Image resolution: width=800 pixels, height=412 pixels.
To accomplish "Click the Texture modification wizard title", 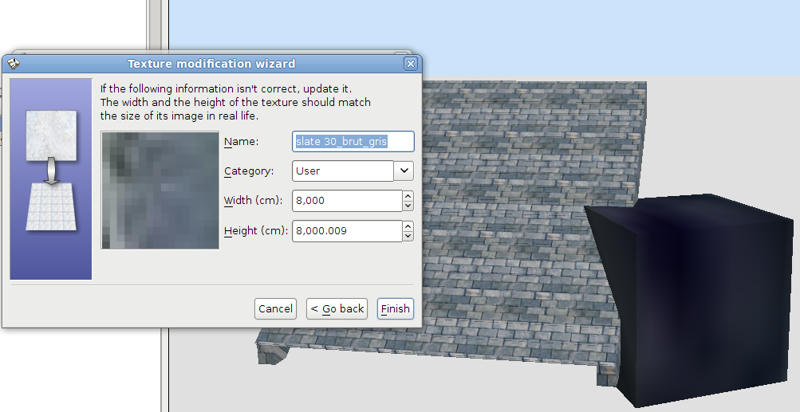I will tap(211, 64).
